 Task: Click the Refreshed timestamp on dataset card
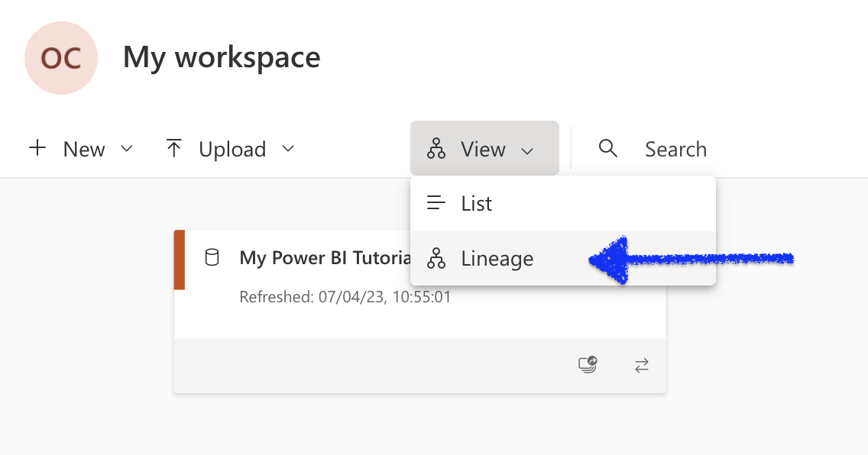pos(345,297)
